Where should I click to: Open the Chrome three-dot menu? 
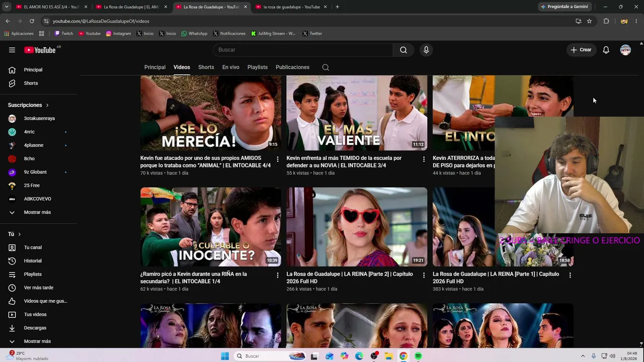[636, 21]
